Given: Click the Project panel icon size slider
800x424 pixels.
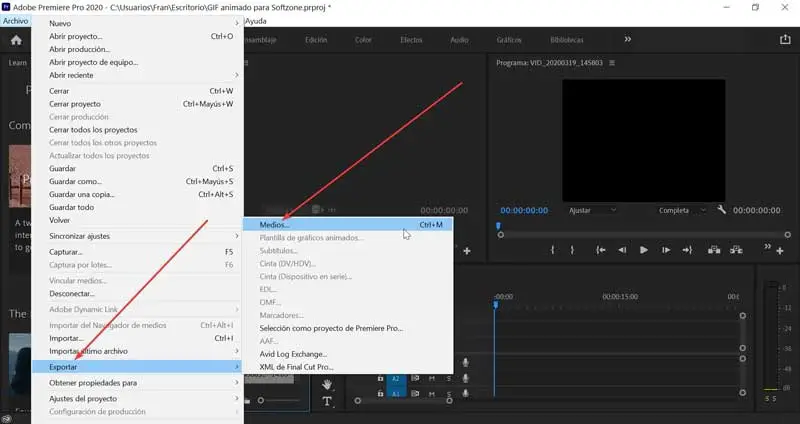Looking at the screenshot, I should (x=261, y=401).
